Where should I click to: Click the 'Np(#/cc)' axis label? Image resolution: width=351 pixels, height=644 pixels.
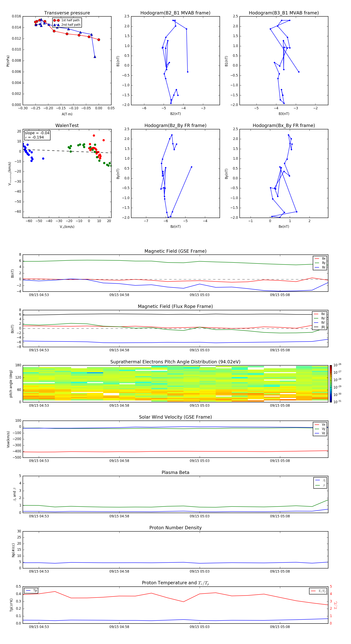click(13, 550)
